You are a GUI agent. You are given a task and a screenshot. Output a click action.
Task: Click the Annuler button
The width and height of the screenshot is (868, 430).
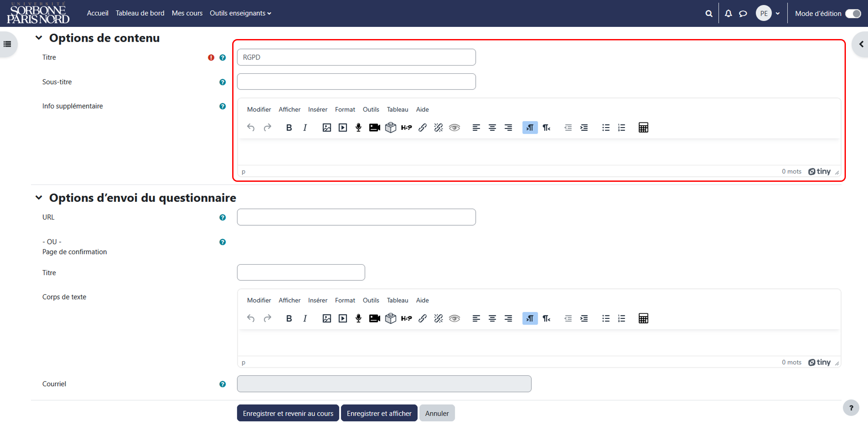pos(437,413)
